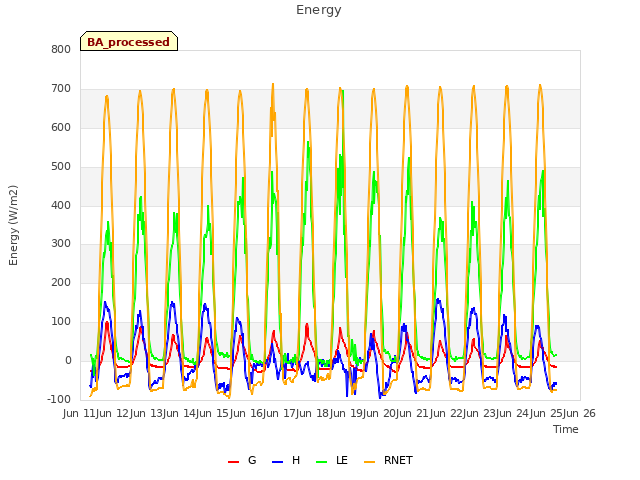Click the Time x-axis label
Image resolution: width=640 pixels, height=480 pixels.
[566, 429]
